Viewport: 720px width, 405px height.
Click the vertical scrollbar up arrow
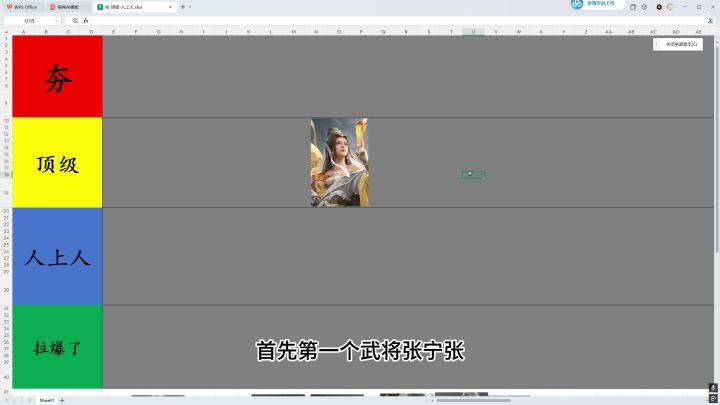pyautogui.click(x=716, y=42)
